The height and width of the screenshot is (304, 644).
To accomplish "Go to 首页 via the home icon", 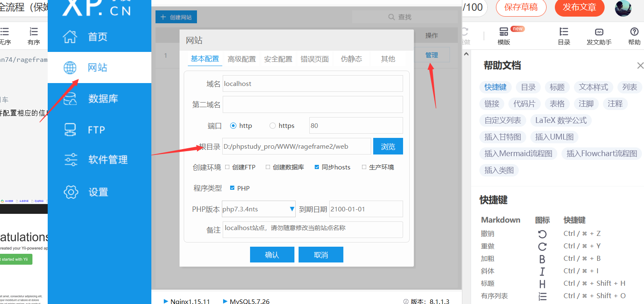I will (x=98, y=37).
